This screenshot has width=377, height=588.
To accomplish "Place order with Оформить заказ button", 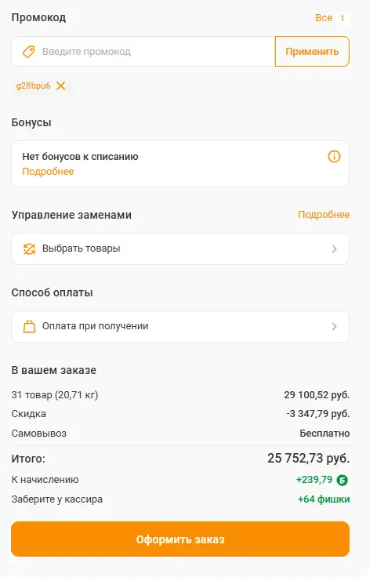I will click(180, 539).
